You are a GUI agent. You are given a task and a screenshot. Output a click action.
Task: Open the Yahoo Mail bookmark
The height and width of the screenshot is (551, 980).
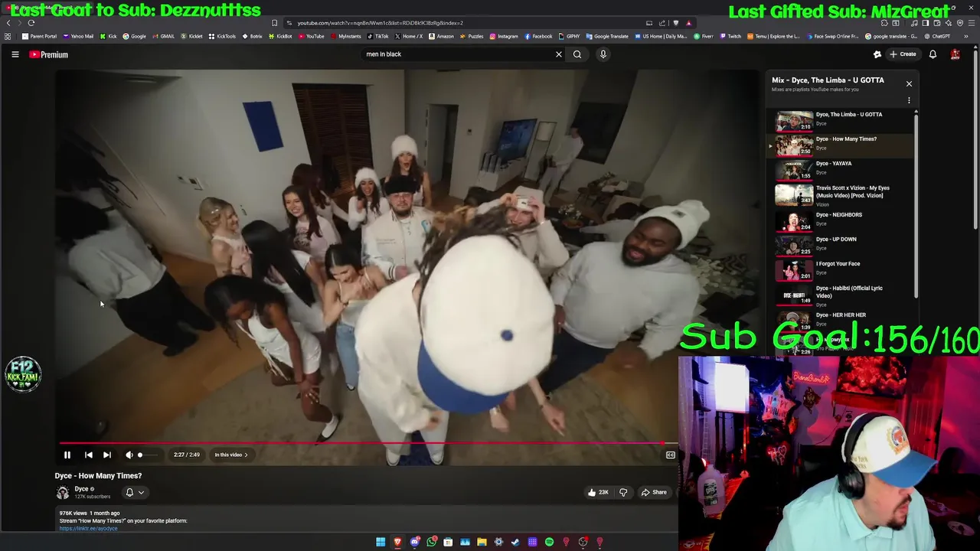[x=78, y=36]
